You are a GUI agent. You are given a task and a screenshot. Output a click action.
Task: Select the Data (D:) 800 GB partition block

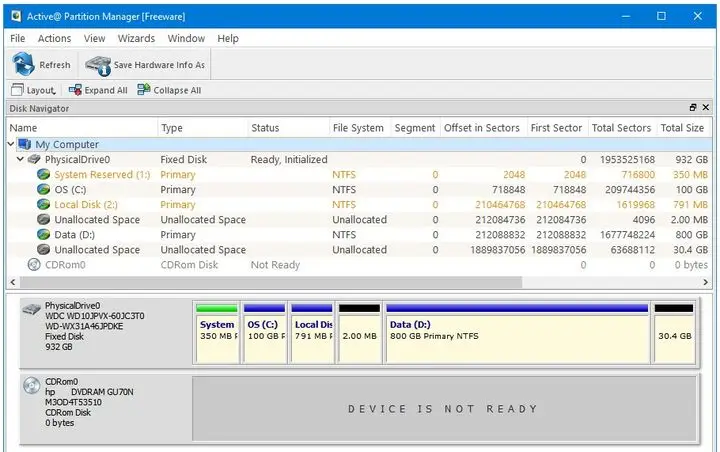point(518,333)
